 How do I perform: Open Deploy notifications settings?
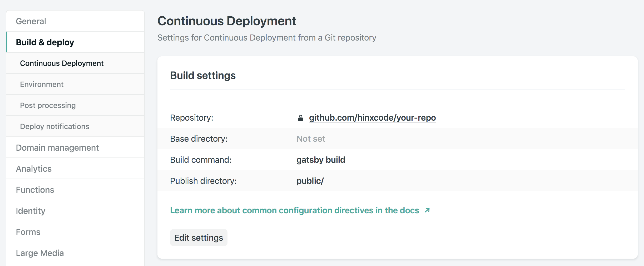click(x=55, y=127)
